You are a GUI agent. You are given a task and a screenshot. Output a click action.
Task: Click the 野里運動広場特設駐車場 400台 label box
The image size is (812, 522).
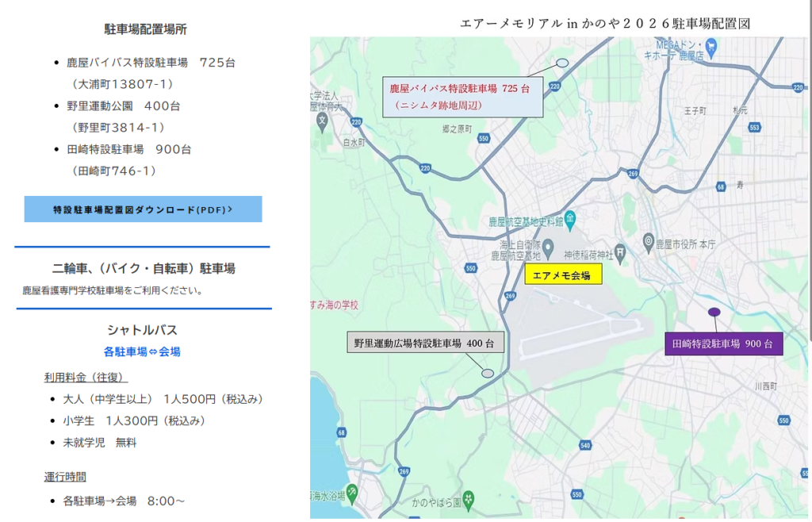[424, 344]
